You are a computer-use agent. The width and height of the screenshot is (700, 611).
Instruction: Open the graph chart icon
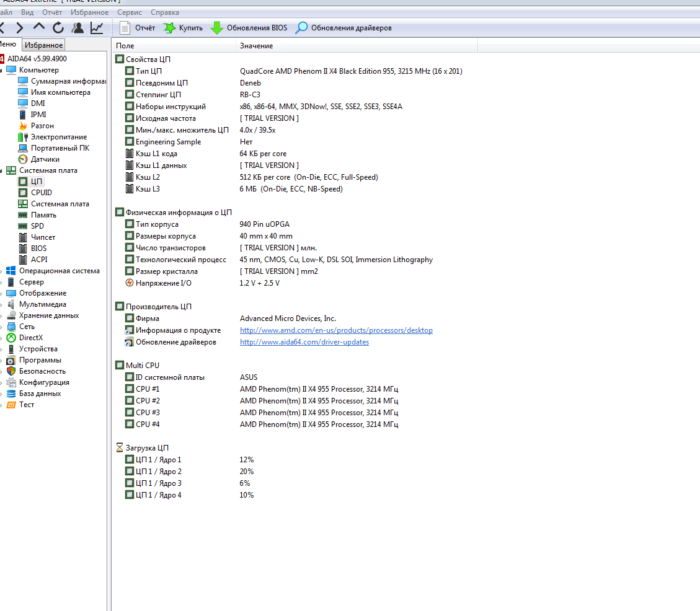pyautogui.click(x=97, y=28)
